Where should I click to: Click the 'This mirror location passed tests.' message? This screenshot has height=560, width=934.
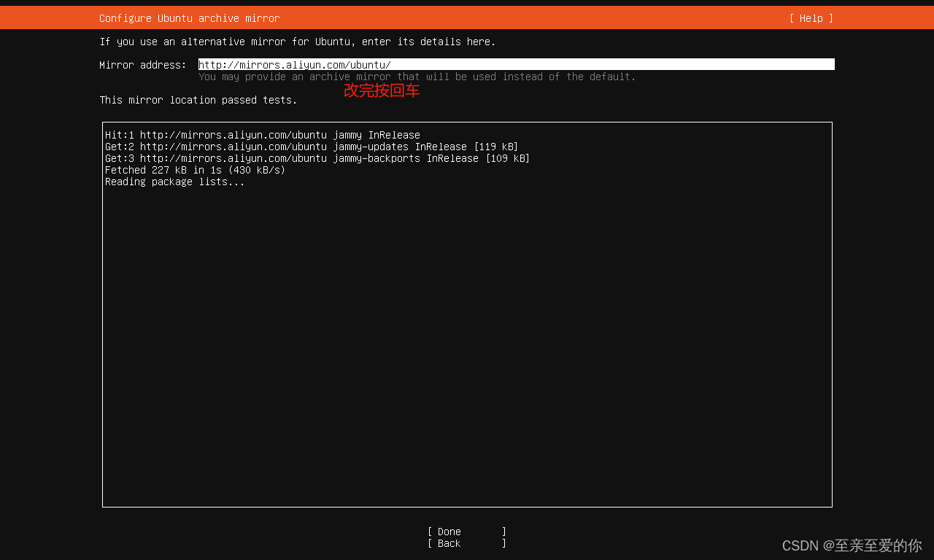click(x=198, y=100)
